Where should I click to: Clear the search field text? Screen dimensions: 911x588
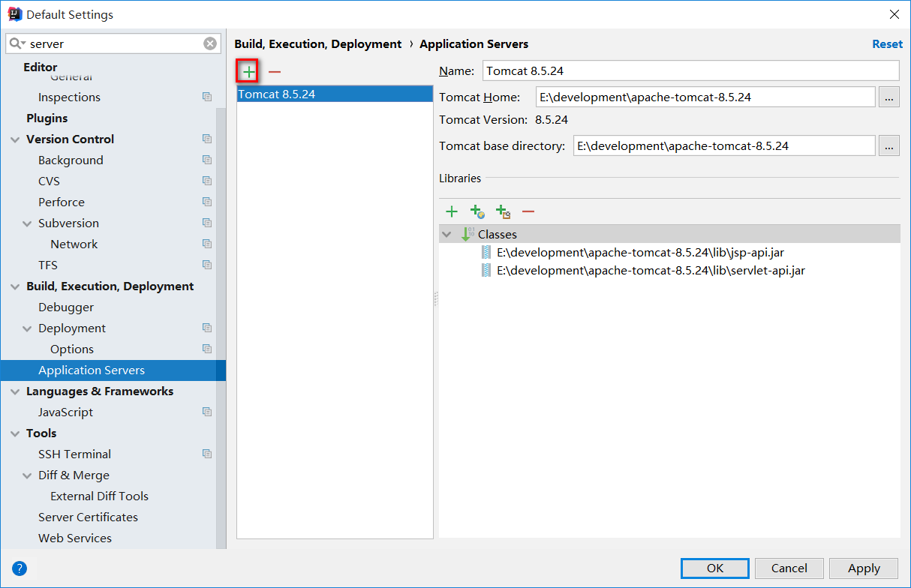coord(210,43)
